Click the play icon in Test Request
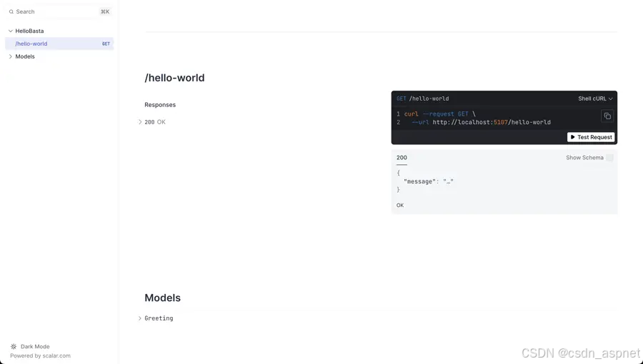 572,137
